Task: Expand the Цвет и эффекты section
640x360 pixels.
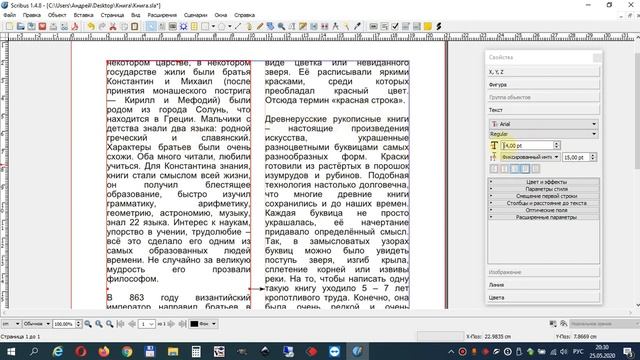Action: 544,182
